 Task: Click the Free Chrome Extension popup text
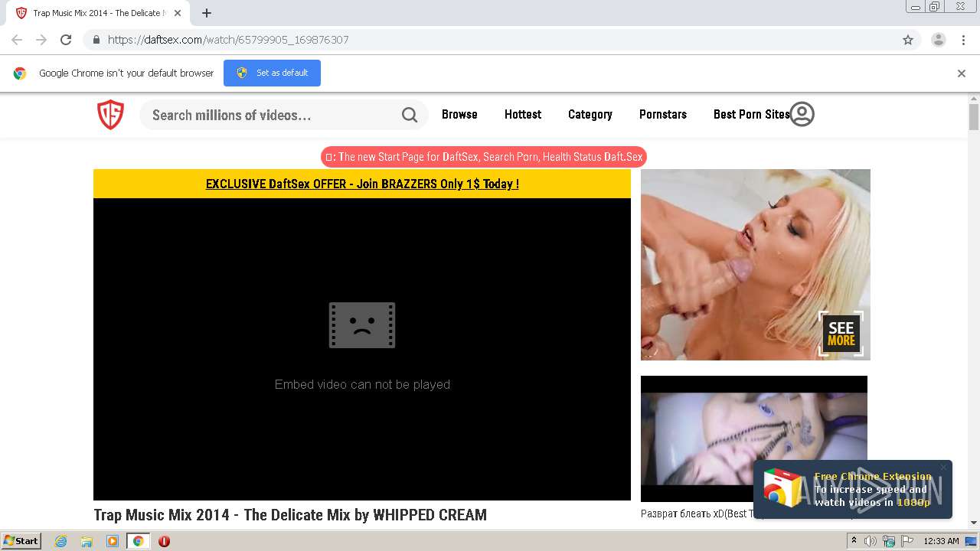click(873, 490)
